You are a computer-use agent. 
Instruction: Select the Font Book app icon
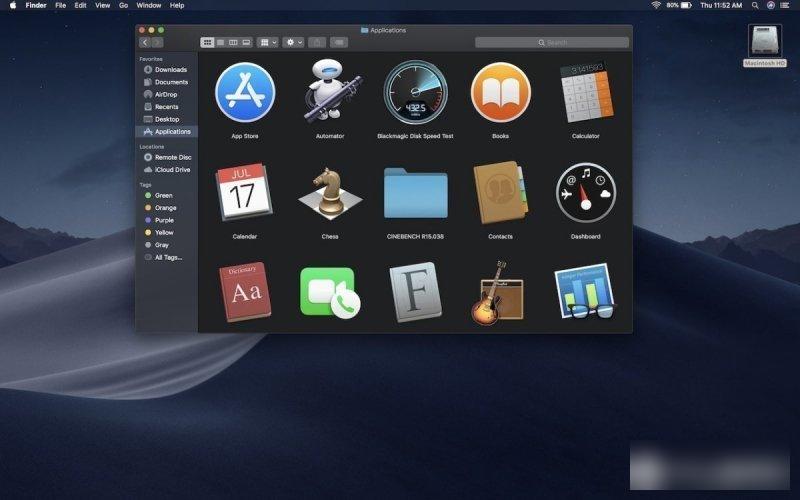pyautogui.click(x=415, y=292)
